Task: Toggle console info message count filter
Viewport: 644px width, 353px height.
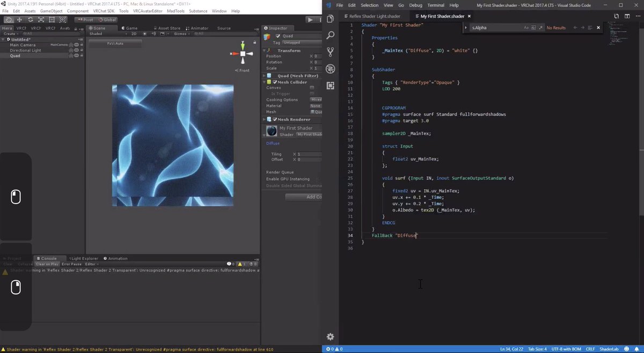Action: point(231,264)
